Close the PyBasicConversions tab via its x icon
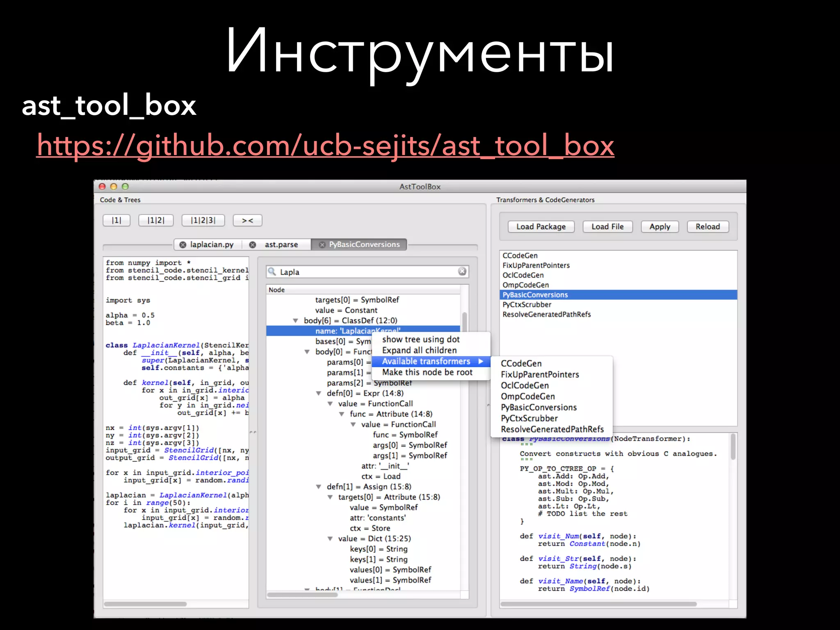The width and height of the screenshot is (840, 630). click(322, 244)
